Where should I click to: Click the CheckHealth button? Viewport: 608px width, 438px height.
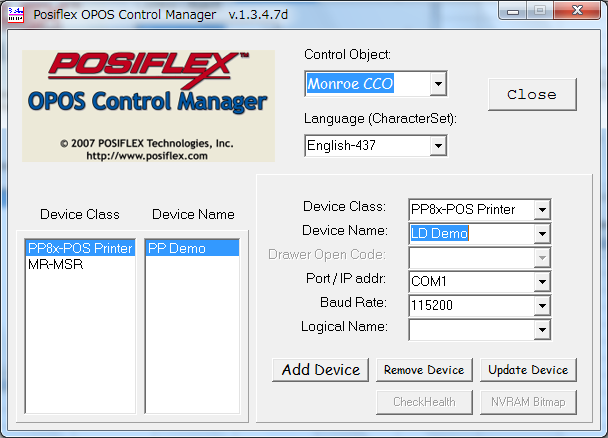point(424,402)
